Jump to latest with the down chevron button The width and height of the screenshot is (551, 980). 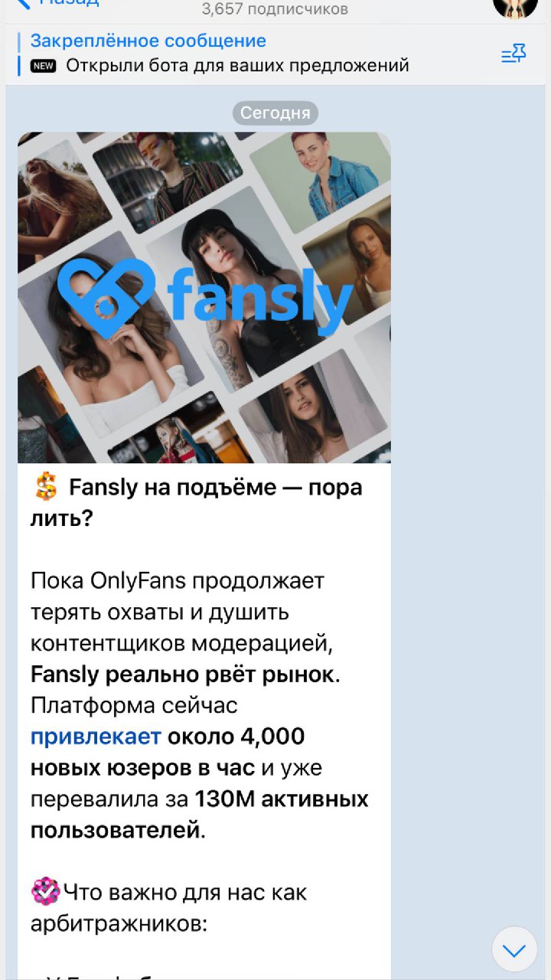coord(514,950)
